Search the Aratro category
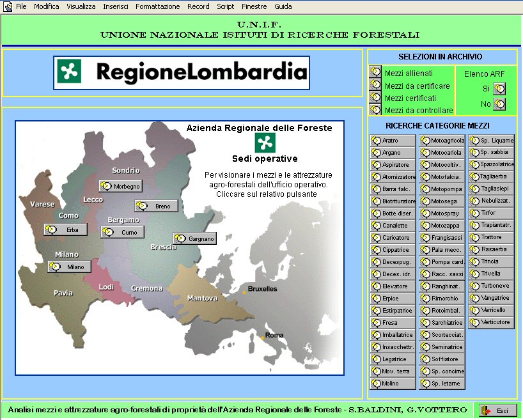The width and height of the screenshot is (523, 420). coord(393,141)
